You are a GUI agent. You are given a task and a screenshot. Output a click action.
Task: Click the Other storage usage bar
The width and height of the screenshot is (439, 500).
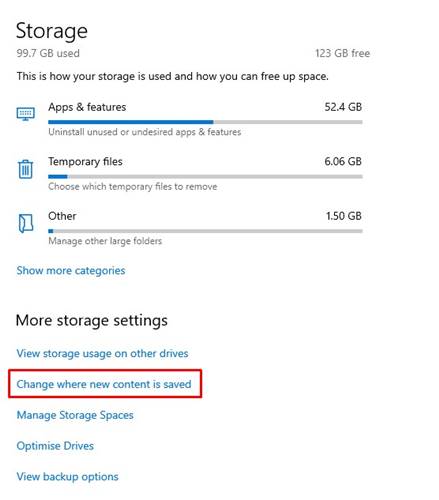tap(205, 231)
